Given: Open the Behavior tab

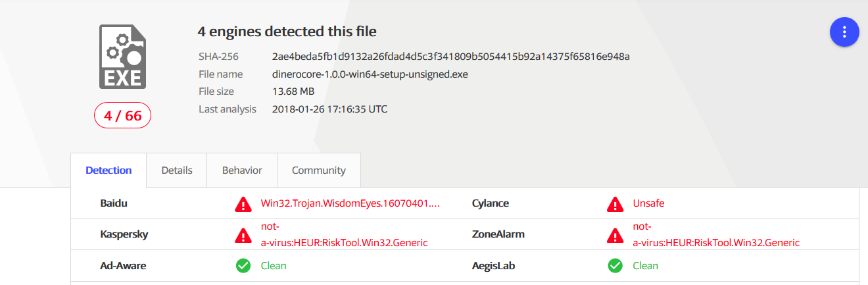Looking at the screenshot, I should 242,170.
